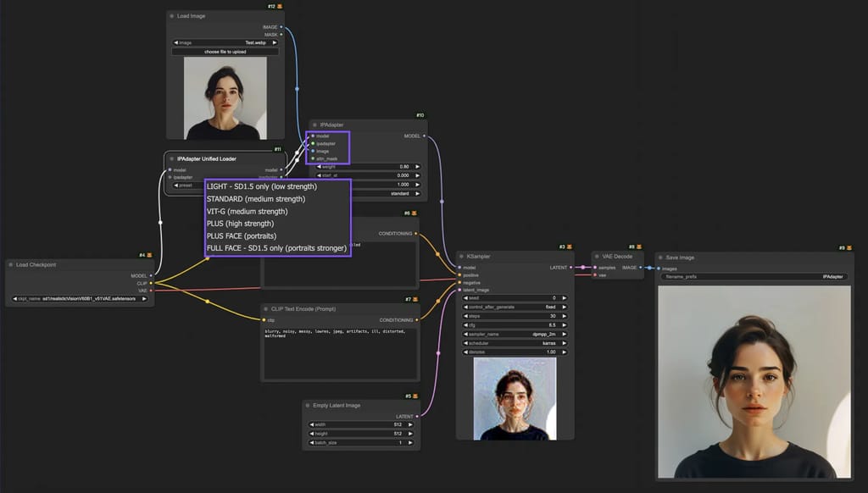Click the KSampler preview image
The height and width of the screenshot is (493, 868).
pyautogui.click(x=515, y=398)
